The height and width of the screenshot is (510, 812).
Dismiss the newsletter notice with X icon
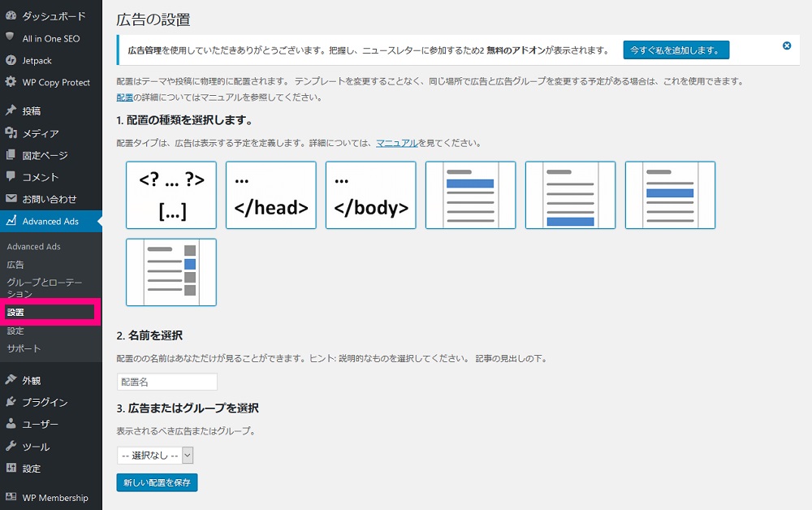787,45
